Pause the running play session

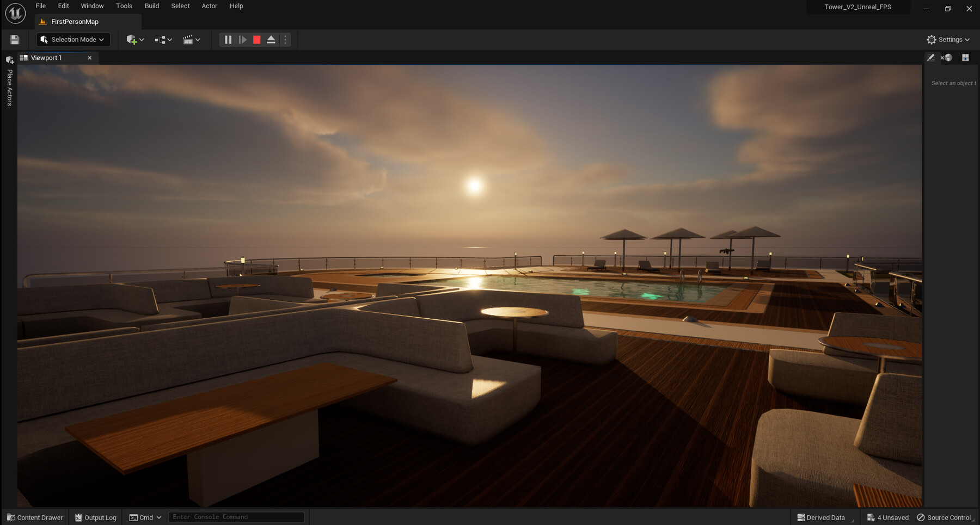coord(228,39)
